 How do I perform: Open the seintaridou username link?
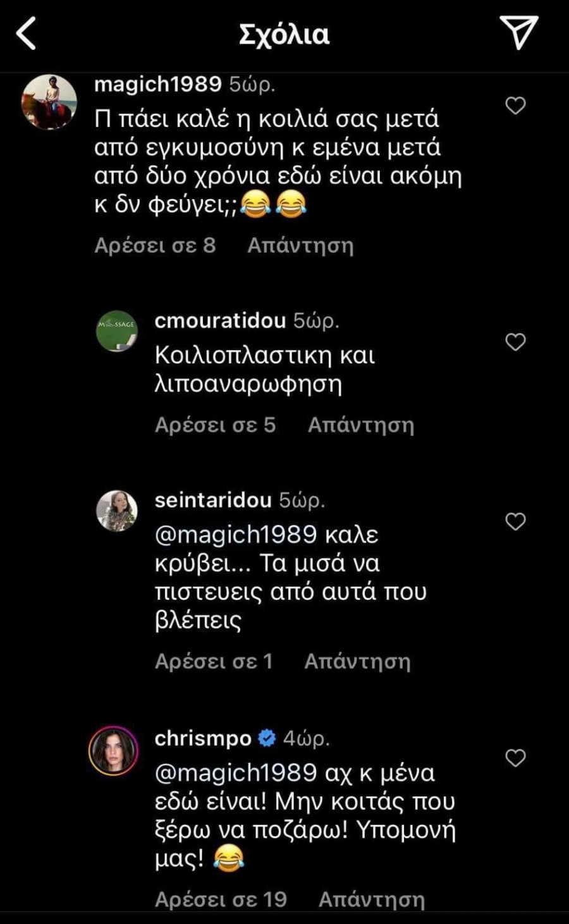tap(213, 500)
